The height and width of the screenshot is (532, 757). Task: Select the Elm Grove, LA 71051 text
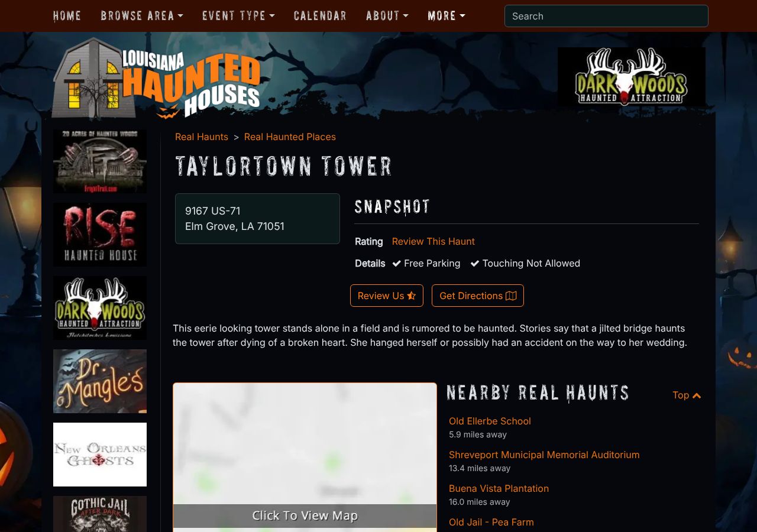tap(235, 226)
